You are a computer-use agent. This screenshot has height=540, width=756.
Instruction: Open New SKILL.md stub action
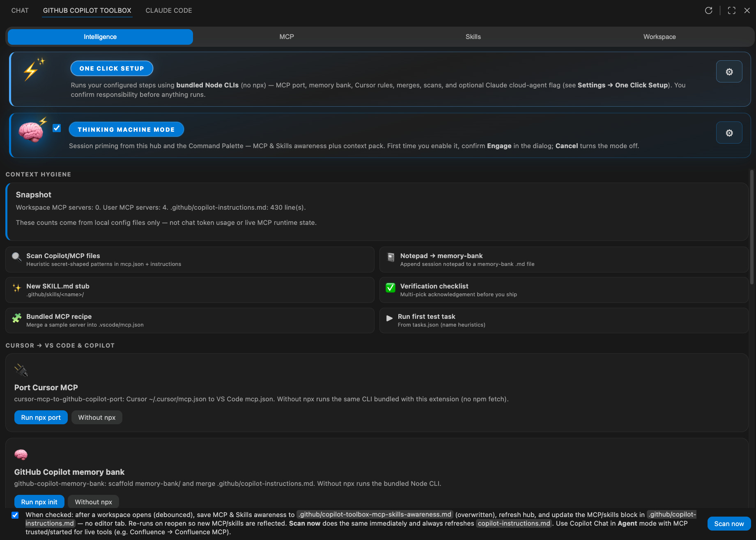click(x=190, y=290)
